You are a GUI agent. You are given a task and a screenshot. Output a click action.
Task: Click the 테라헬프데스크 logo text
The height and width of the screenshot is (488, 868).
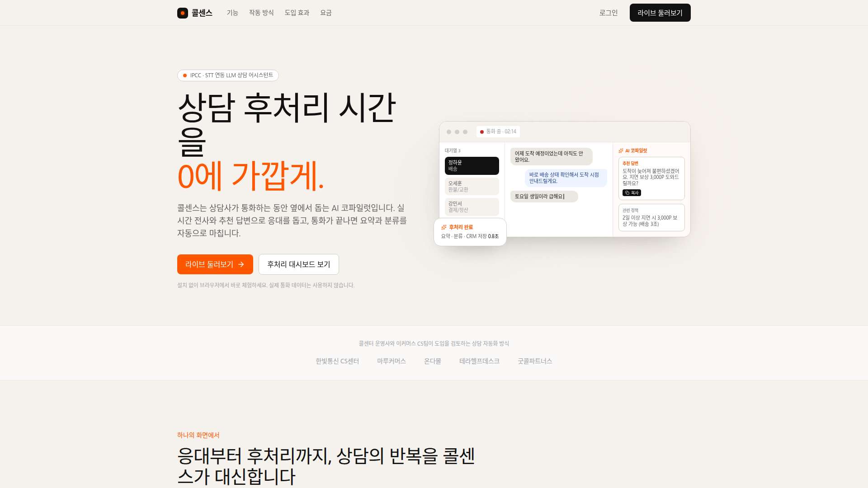(x=479, y=361)
